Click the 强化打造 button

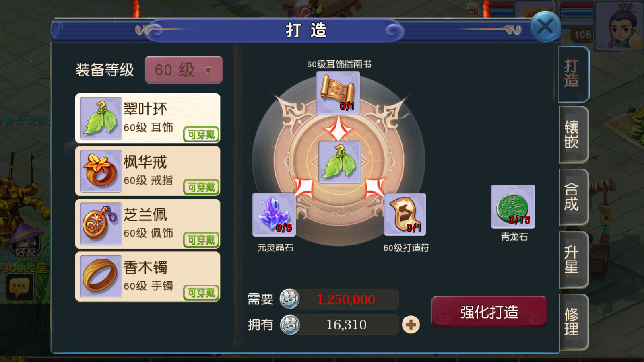[489, 312]
